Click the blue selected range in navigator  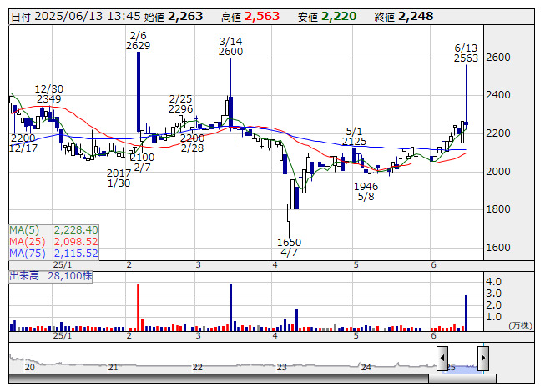(462, 364)
